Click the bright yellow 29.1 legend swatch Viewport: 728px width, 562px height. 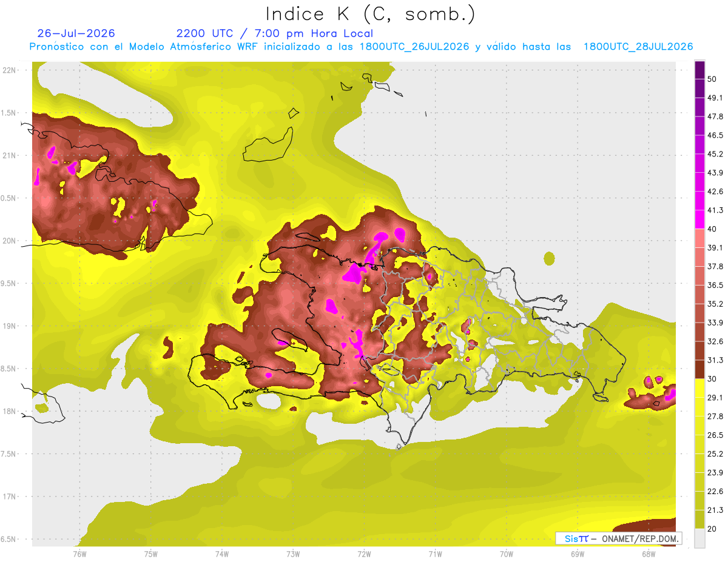[700, 388]
